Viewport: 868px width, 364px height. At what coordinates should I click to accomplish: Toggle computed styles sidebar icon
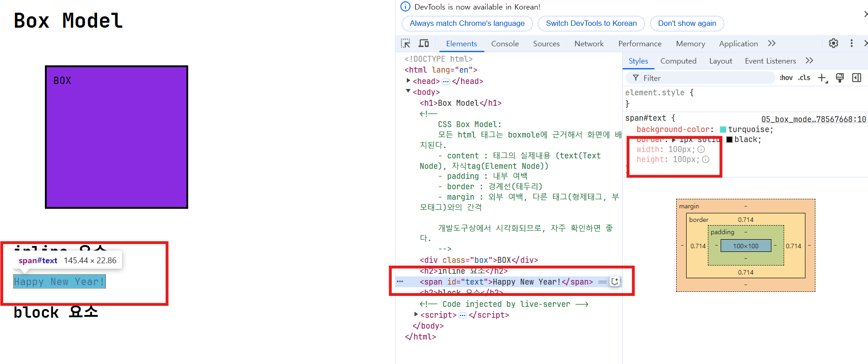coord(857,78)
